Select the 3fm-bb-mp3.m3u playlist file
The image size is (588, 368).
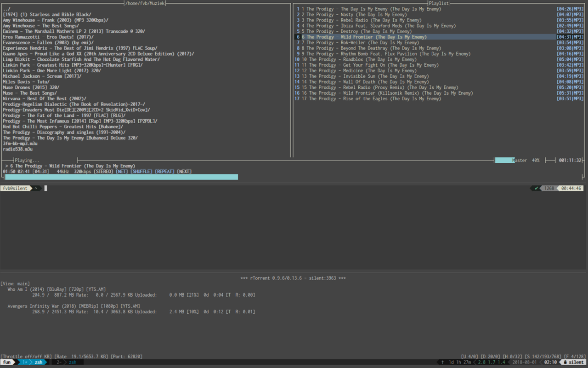20,144
